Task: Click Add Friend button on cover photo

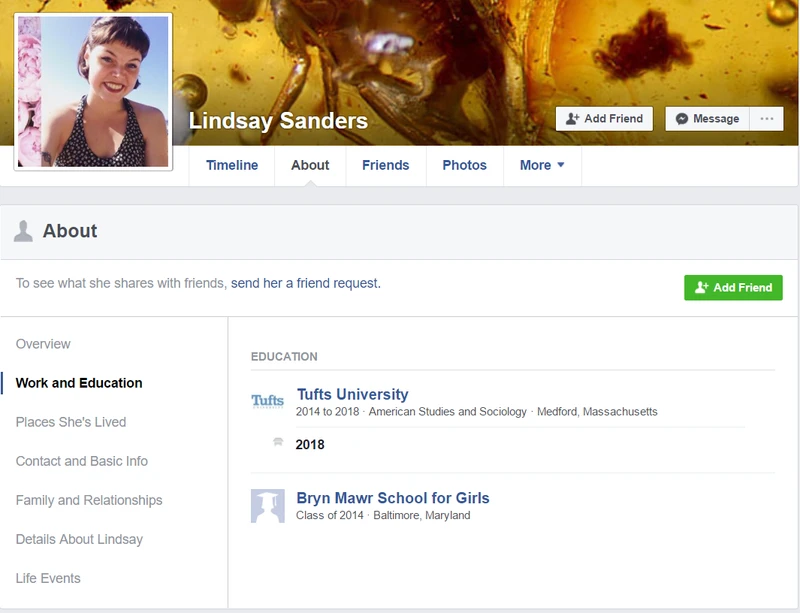Action: point(604,119)
